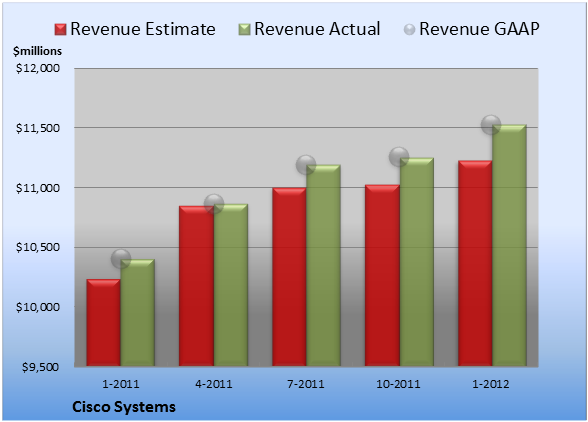Click the 4-2011 category label
The width and height of the screenshot is (588, 422).
214,384
